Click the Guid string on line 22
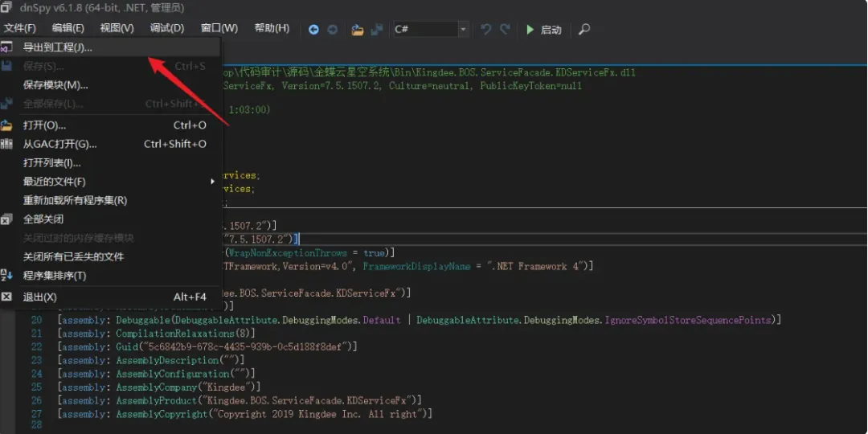This screenshot has width=868, height=434. pyautogui.click(x=245, y=347)
